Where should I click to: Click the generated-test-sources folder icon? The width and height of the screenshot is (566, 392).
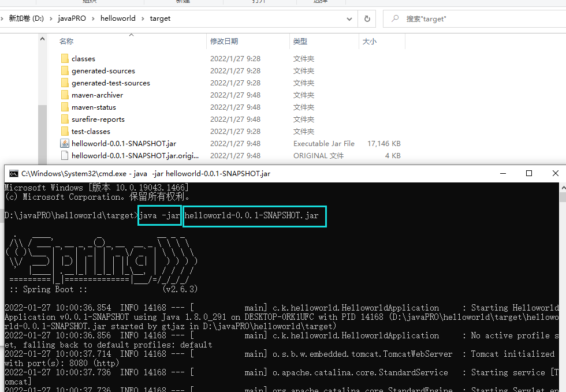pyautogui.click(x=65, y=83)
